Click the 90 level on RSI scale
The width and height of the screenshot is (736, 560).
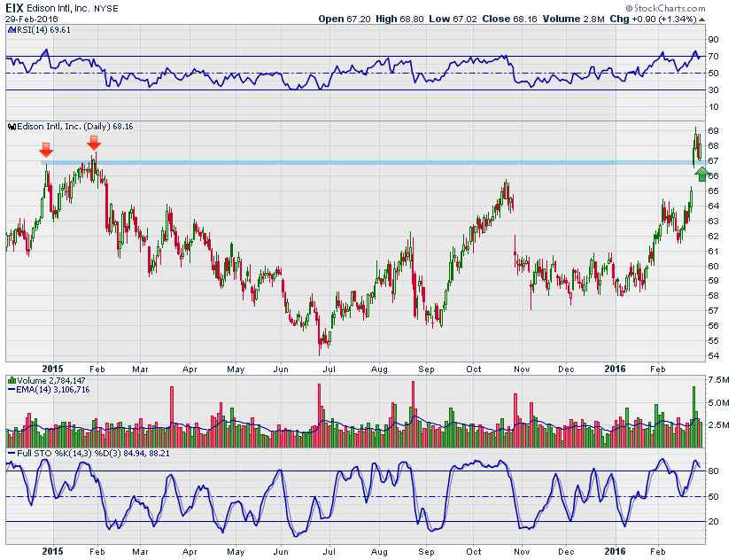714,40
